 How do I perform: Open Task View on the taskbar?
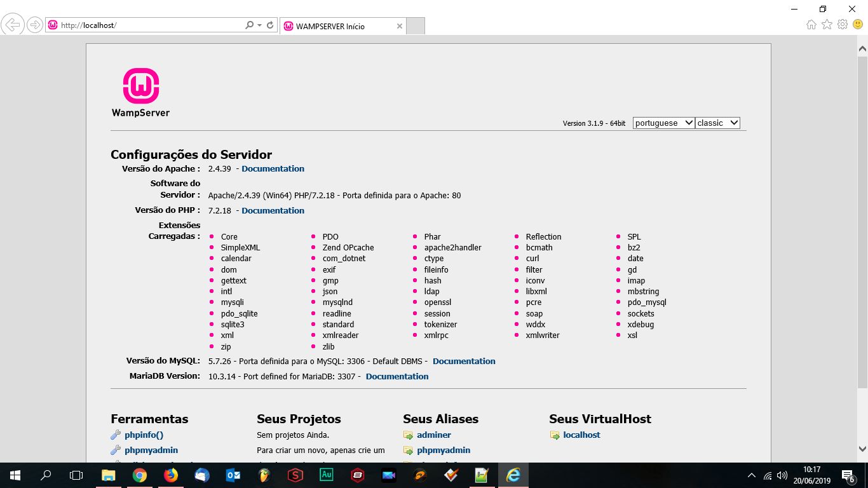pos(76,475)
